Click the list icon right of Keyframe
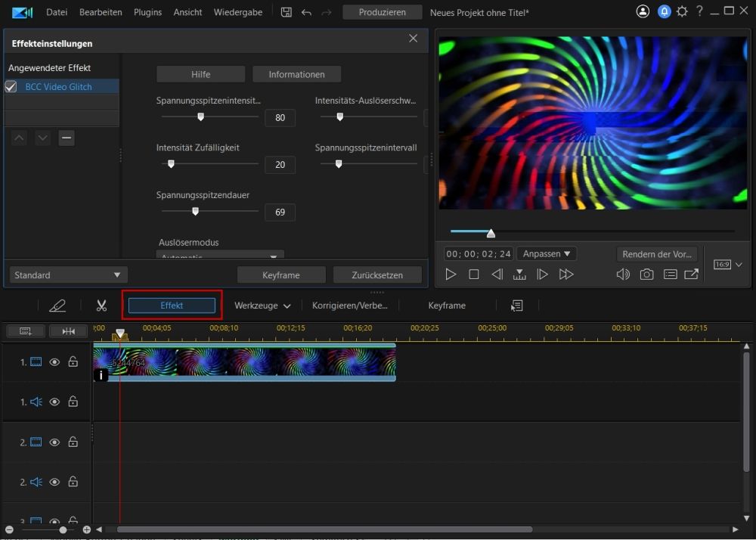756x540 pixels. [517, 306]
